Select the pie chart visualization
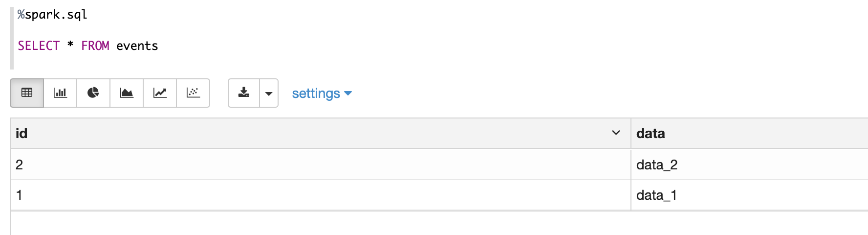868x235 pixels. point(93,93)
